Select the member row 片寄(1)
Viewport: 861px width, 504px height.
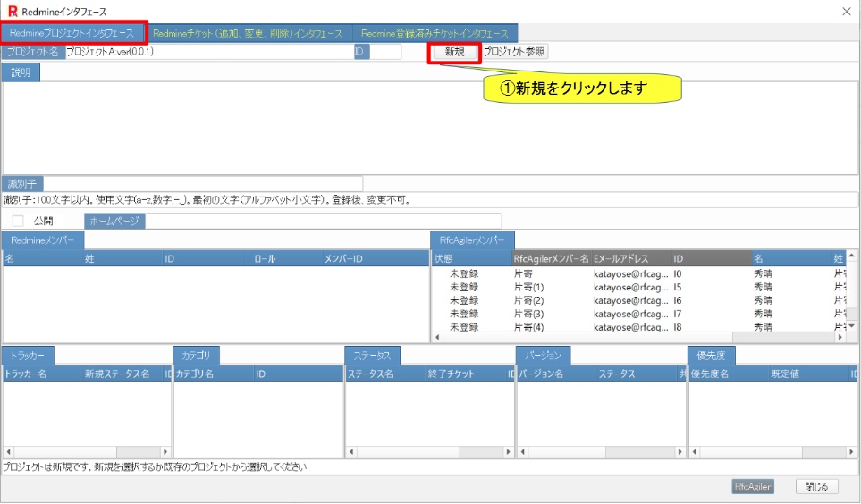pyautogui.click(x=639, y=287)
